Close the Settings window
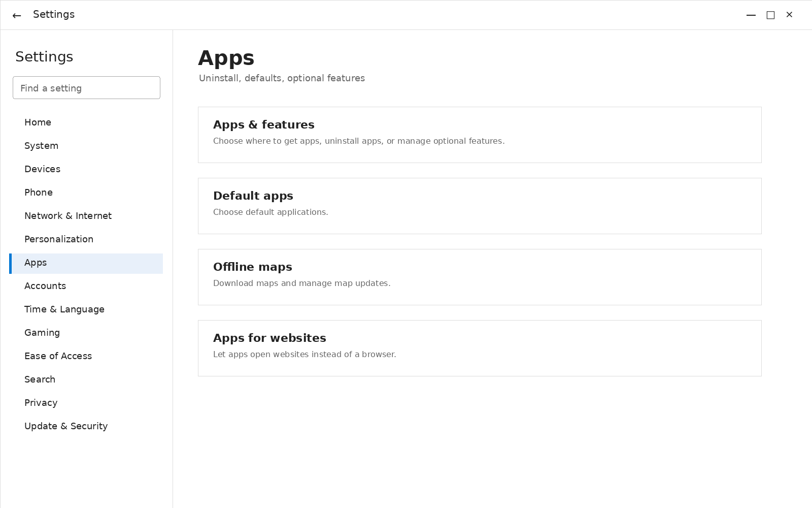The height and width of the screenshot is (508, 812). [x=789, y=15]
